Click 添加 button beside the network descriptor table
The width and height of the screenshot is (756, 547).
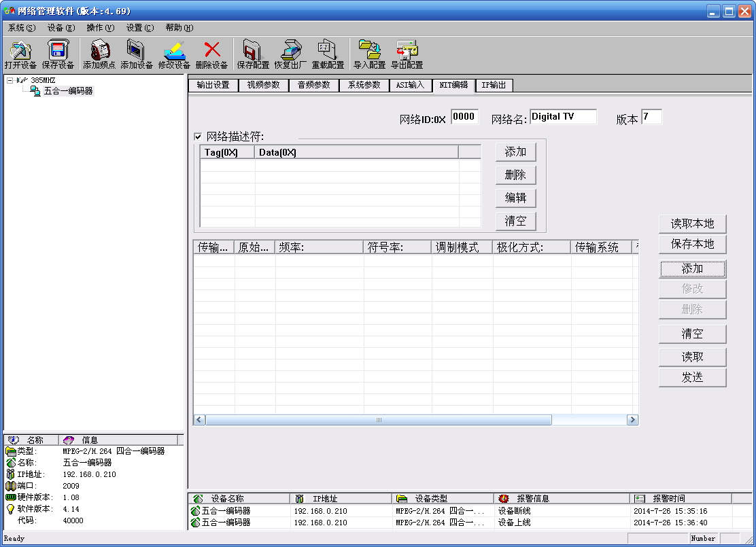point(515,152)
